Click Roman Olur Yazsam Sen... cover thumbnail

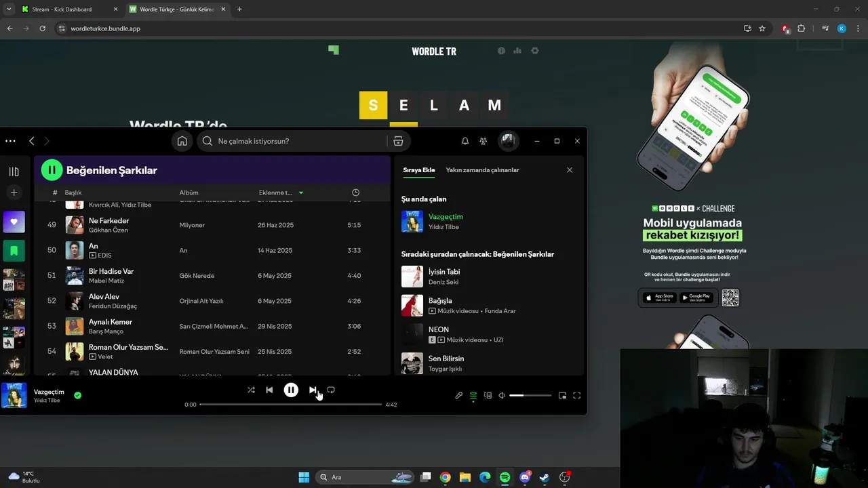pyautogui.click(x=75, y=351)
